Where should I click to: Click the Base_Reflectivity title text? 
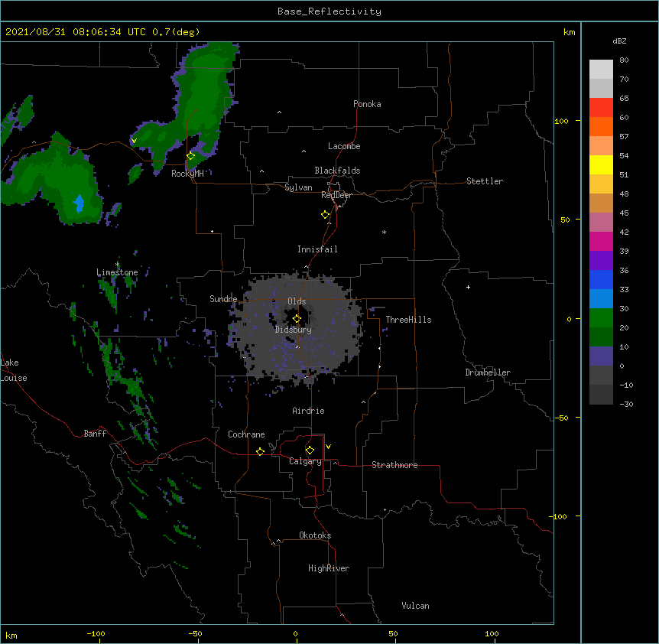click(x=329, y=11)
